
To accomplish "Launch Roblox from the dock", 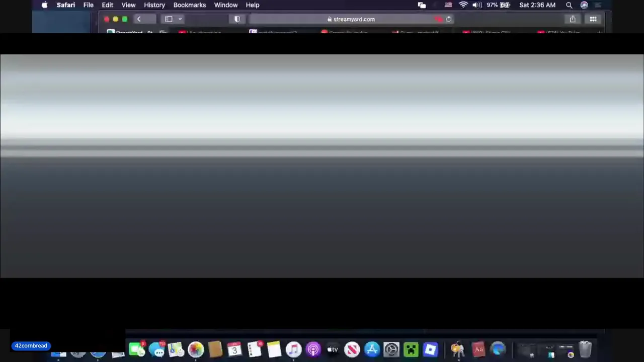I will (x=431, y=349).
